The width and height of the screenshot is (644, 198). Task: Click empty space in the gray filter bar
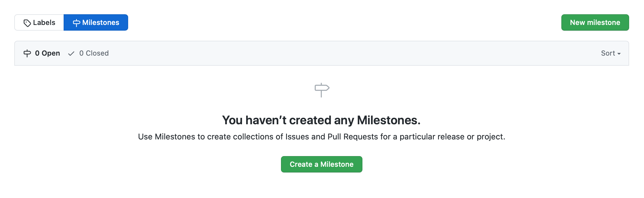354,53
